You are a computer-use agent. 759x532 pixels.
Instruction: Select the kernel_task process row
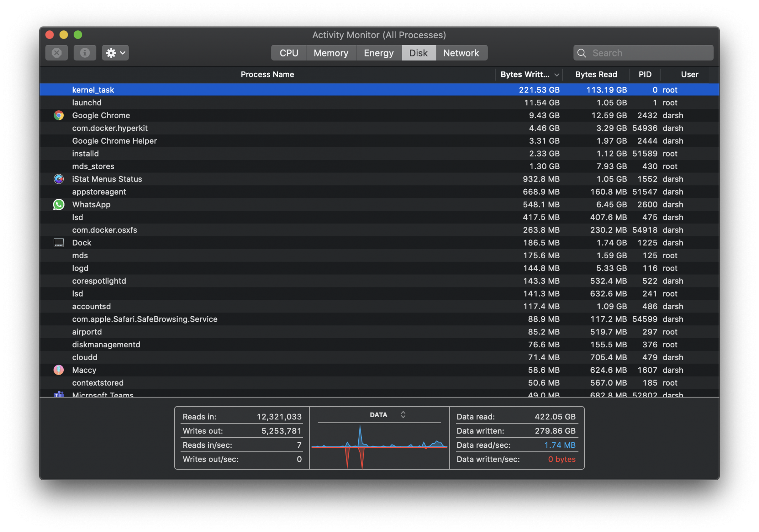pyautogui.click(x=379, y=90)
